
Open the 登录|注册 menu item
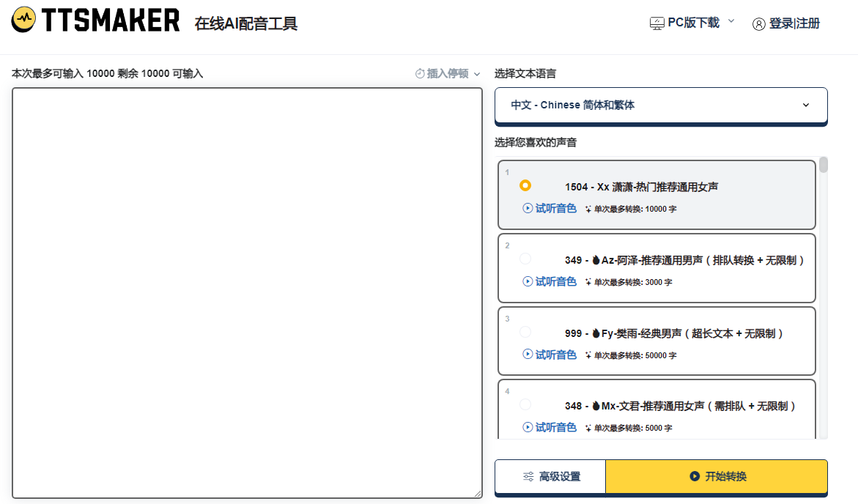click(792, 23)
